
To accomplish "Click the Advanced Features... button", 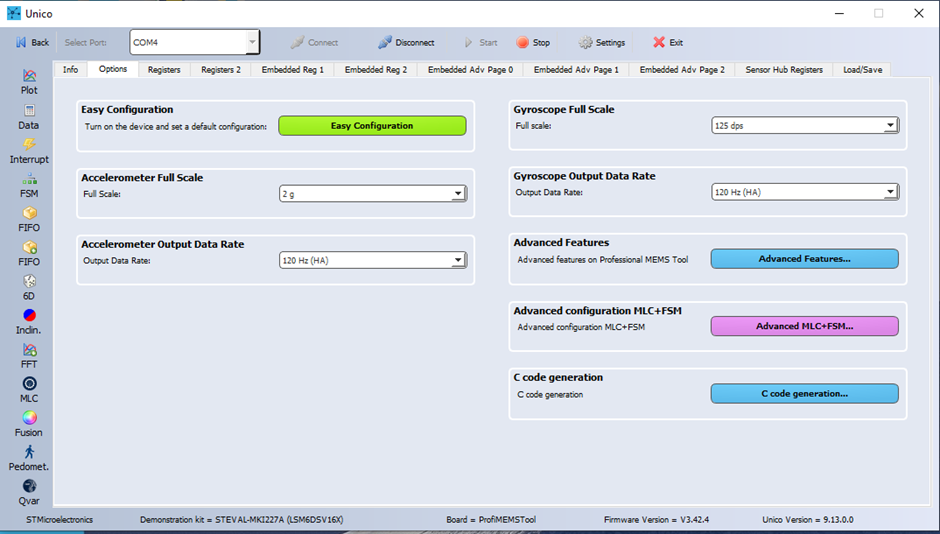I will coord(805,259).
